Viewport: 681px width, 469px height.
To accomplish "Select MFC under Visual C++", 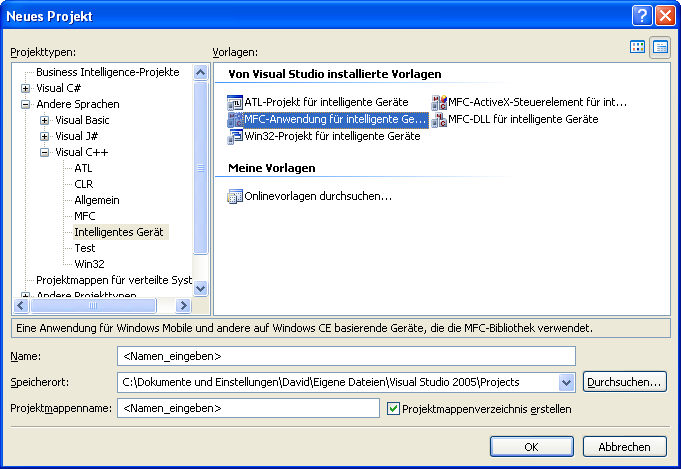I will pyautogui.click(x=85, y=216).
